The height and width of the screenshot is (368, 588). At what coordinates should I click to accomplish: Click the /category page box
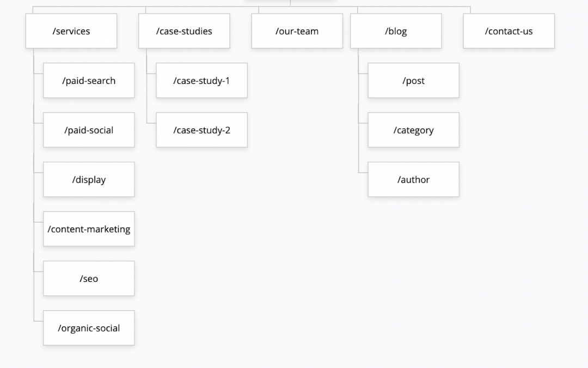[x=413, y=130]
